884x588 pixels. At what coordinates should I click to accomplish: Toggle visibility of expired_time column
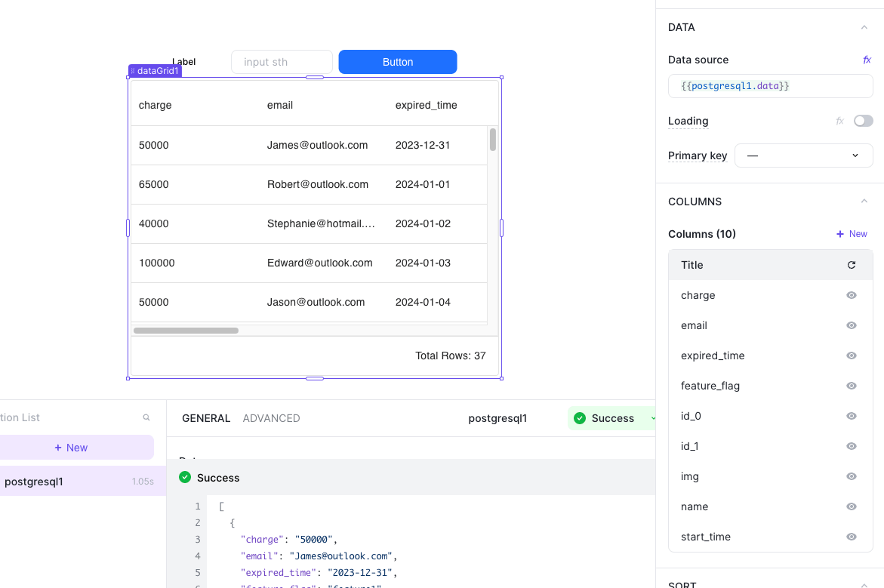(x=852, y=356)
